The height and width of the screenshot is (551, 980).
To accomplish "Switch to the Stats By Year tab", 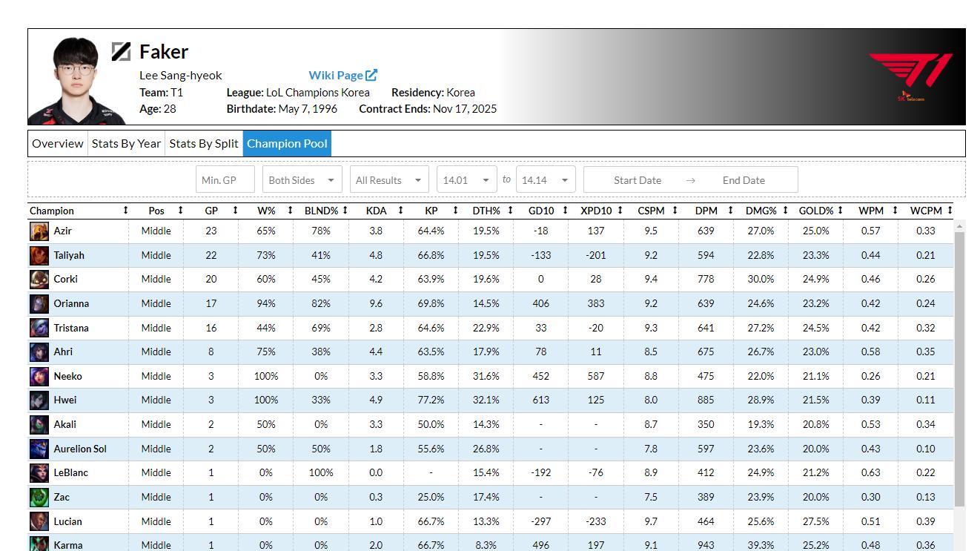I will pos(126,144).
